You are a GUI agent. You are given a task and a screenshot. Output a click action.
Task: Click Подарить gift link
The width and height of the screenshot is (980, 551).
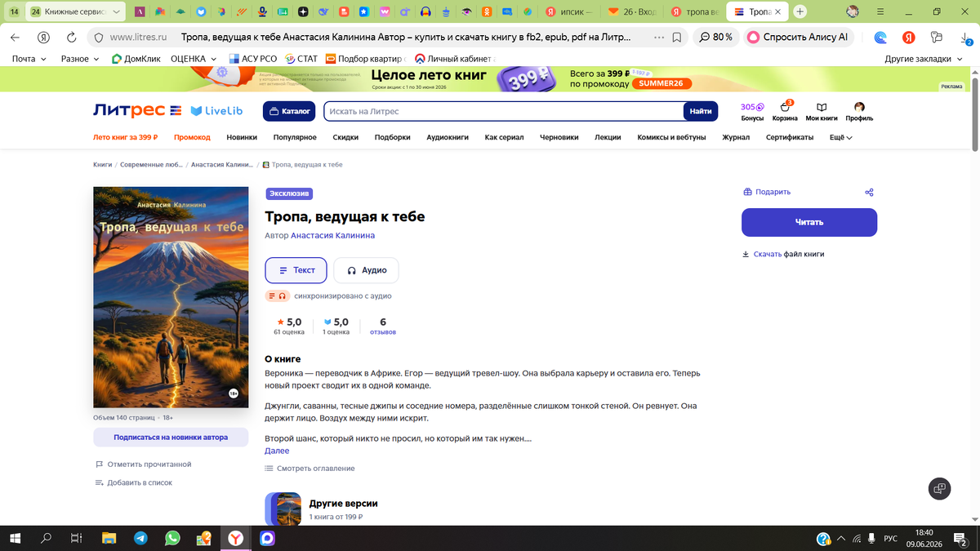click(x=767, y=193)
